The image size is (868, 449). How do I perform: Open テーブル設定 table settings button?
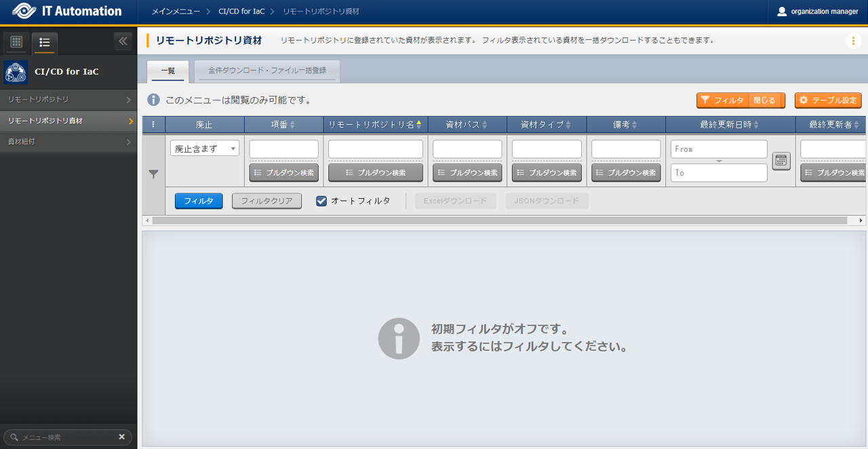(x=827, y=100)
